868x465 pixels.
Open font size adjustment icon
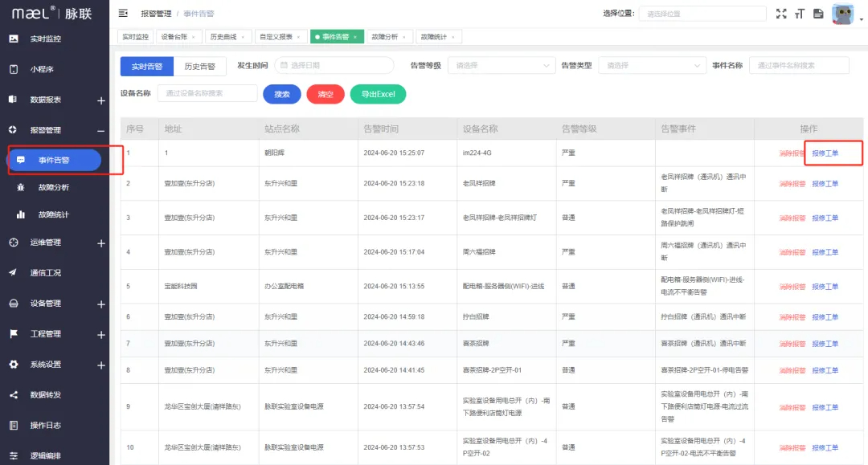click(800, 14)
